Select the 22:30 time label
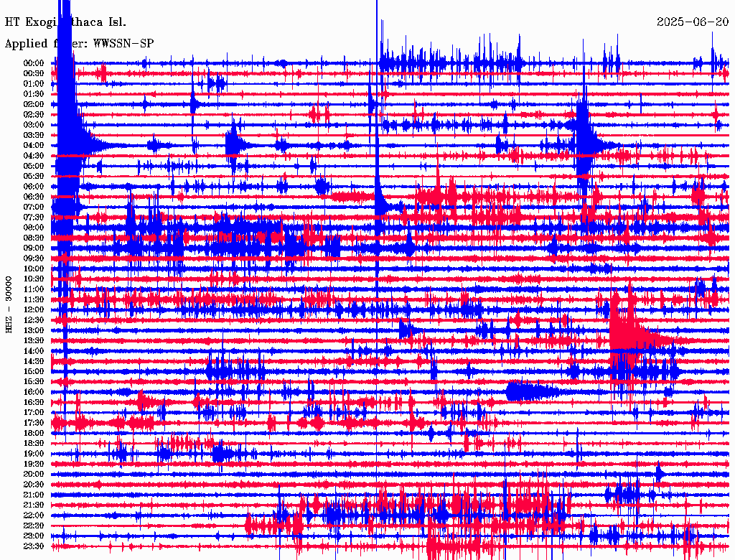 (34, 526)
